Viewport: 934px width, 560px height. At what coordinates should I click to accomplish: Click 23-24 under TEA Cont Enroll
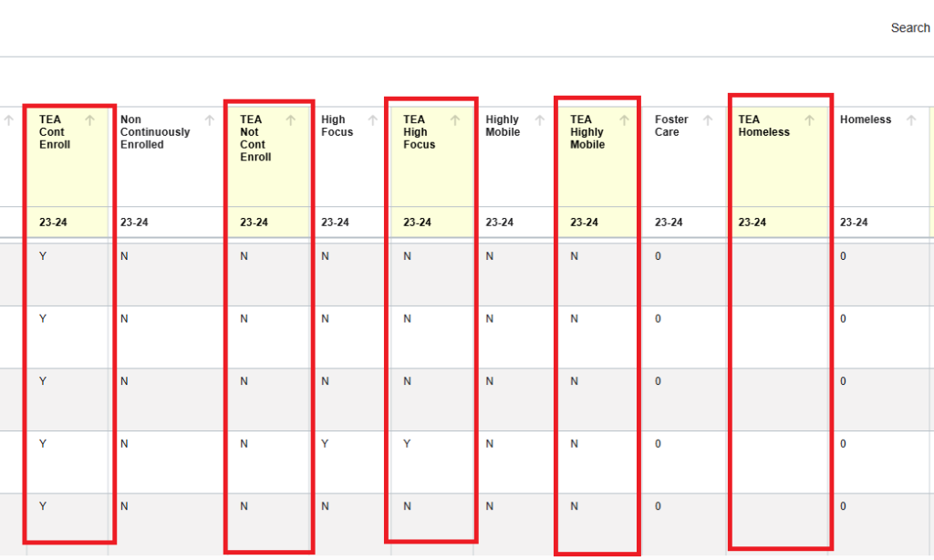point(53,223)
